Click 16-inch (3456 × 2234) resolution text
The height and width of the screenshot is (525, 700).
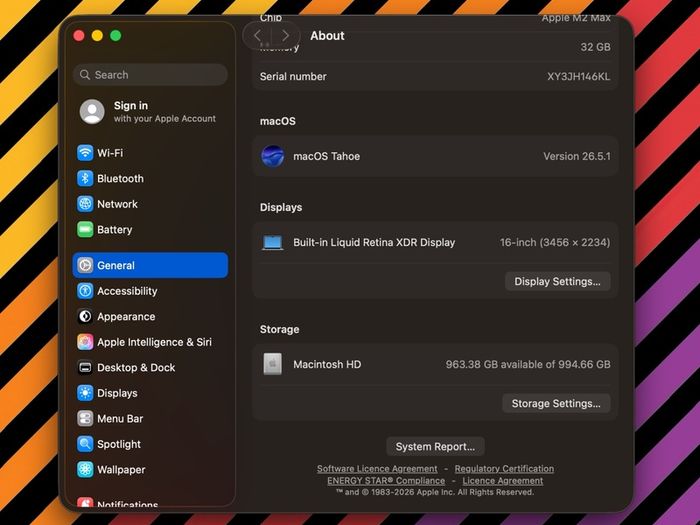[555, 242]
